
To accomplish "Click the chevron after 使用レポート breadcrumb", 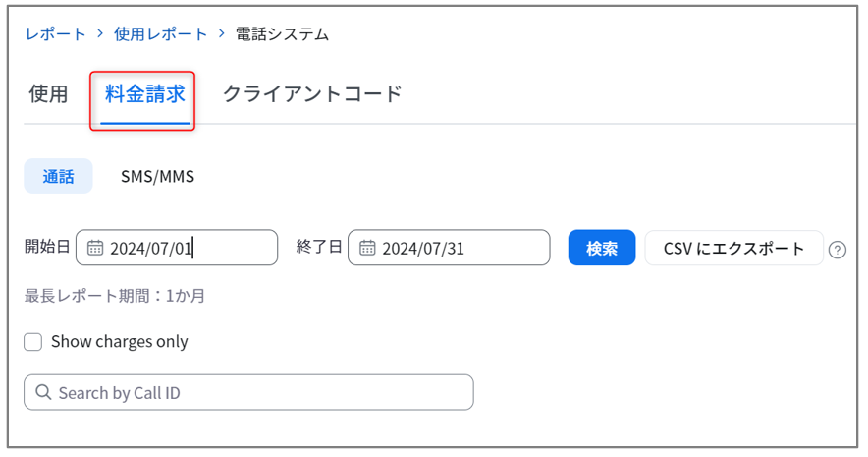I will [222, 33].
